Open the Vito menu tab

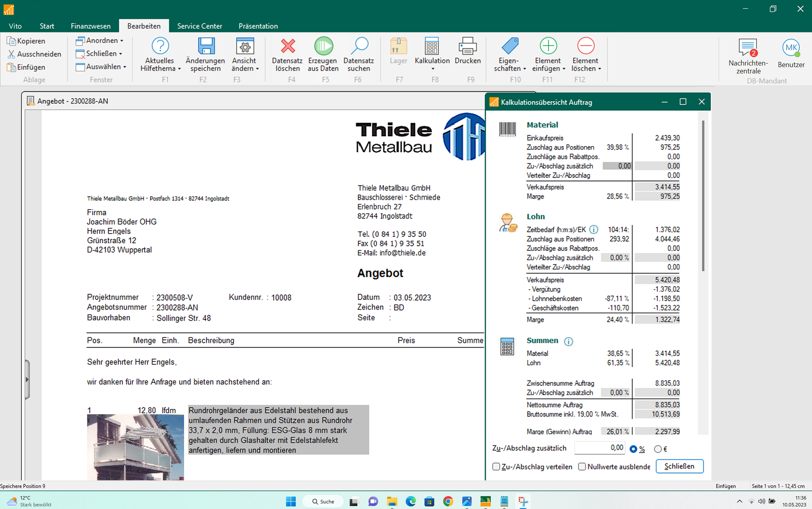15,26
